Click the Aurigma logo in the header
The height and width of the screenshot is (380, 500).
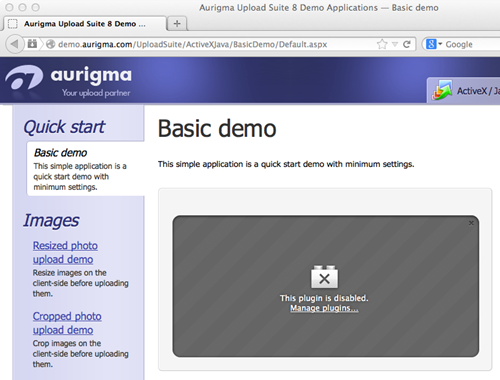[x=68, y=81]
